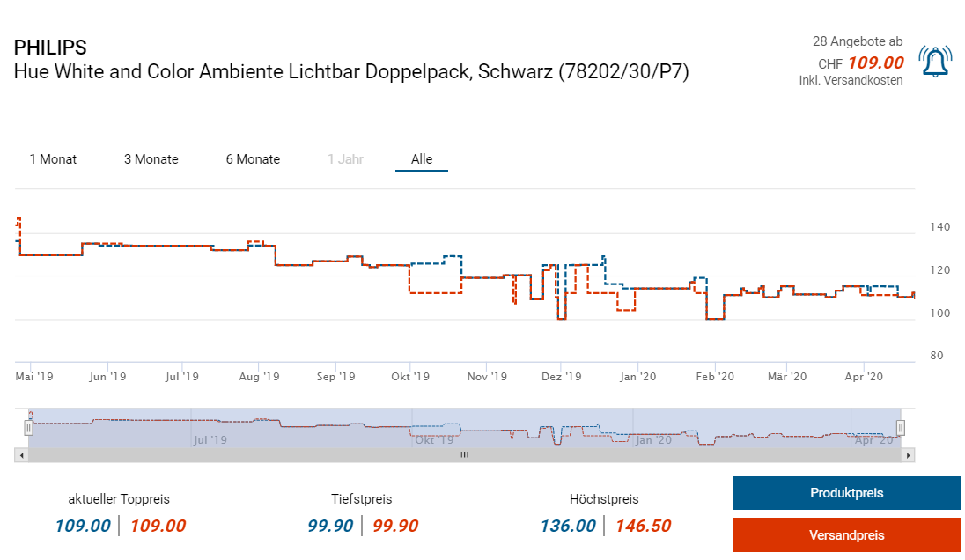Click the price alert bell icon
The image size is (965, 560).
click(934, 62)
